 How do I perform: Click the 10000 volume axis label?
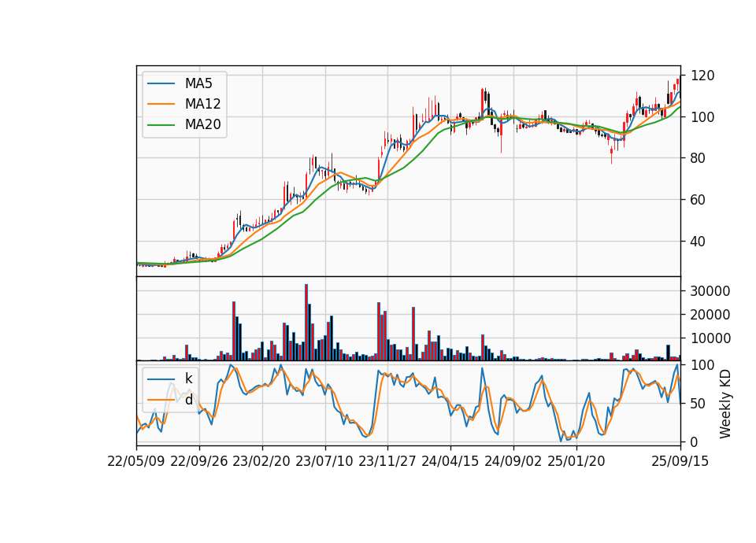click(710, 338)
